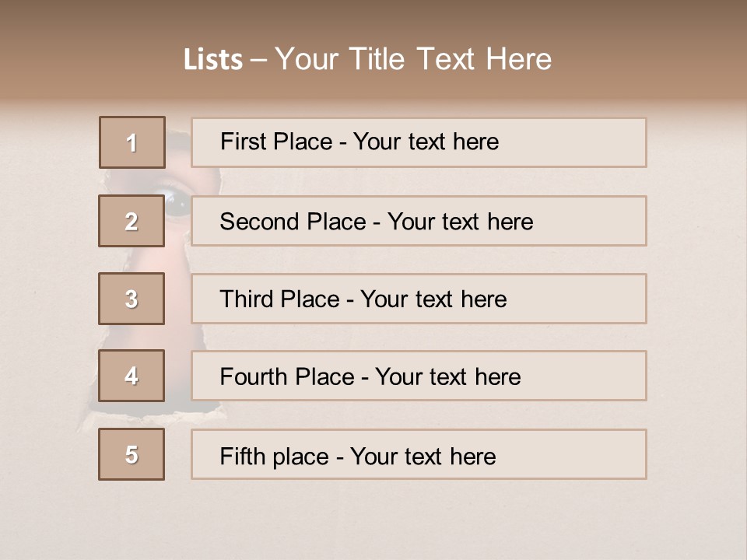Click the number 5 box
The image size is (747, 560).
[x=132, y=454]
